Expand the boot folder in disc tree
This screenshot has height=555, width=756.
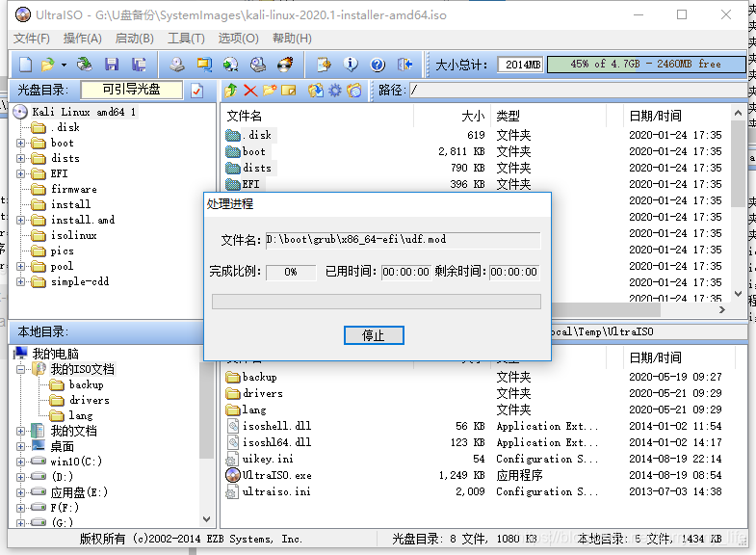[20, 143]
